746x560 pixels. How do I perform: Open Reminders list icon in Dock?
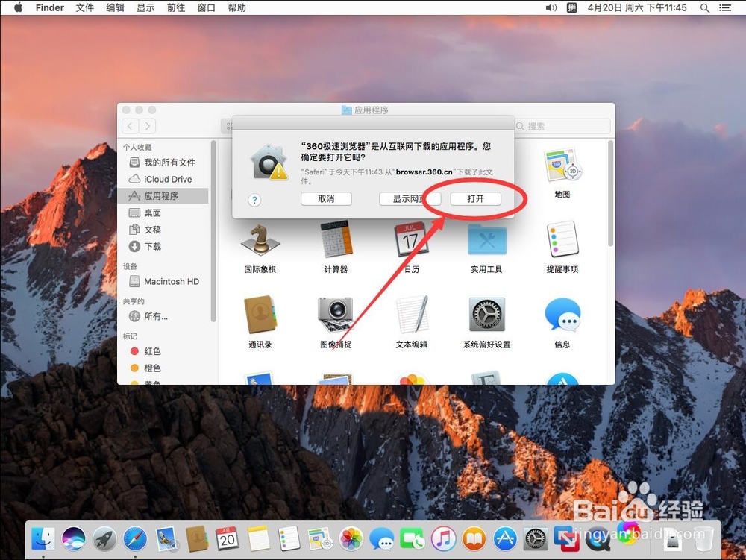tap(289, 539)
